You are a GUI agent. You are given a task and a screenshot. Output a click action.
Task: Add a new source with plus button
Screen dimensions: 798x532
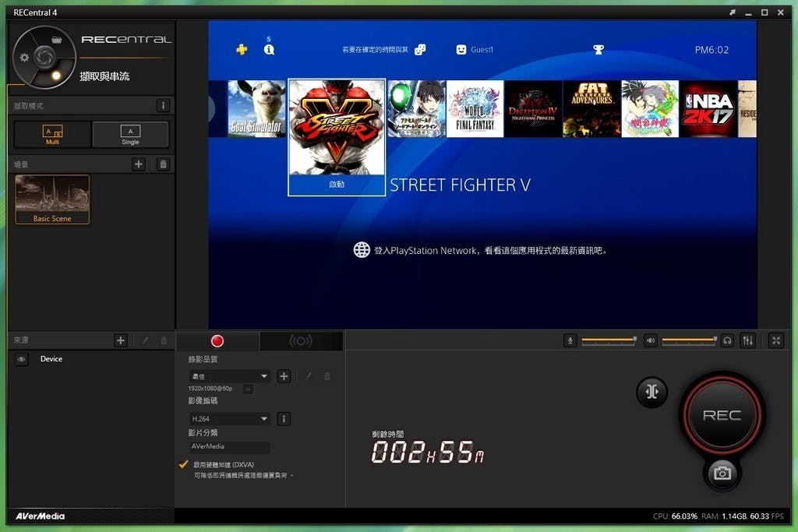pos(121,340)
